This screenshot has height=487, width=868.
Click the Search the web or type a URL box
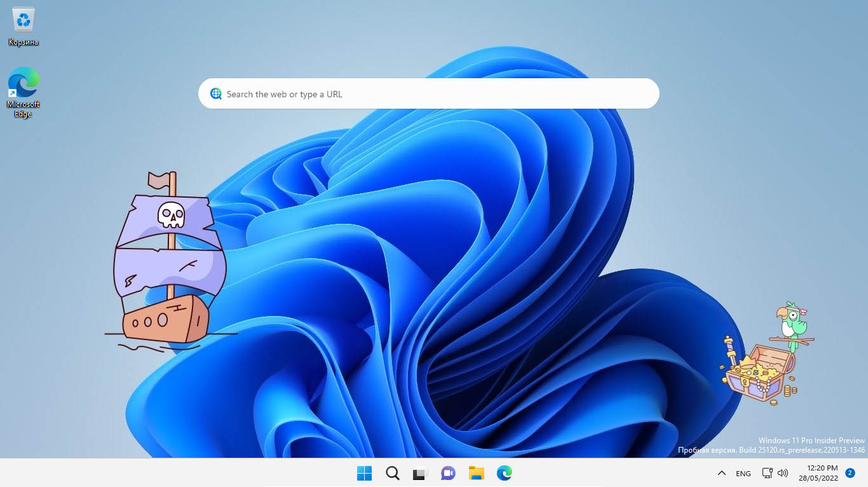(429, 93)
